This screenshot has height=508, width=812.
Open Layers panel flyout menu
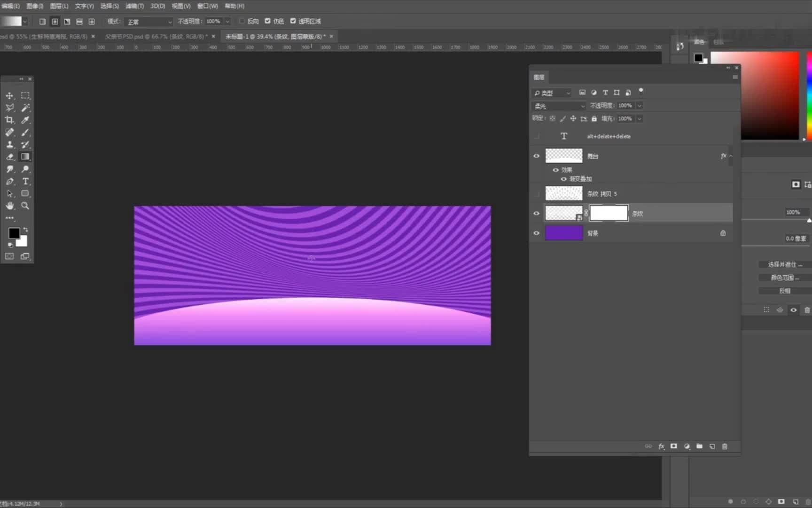[x=735, y=77]
